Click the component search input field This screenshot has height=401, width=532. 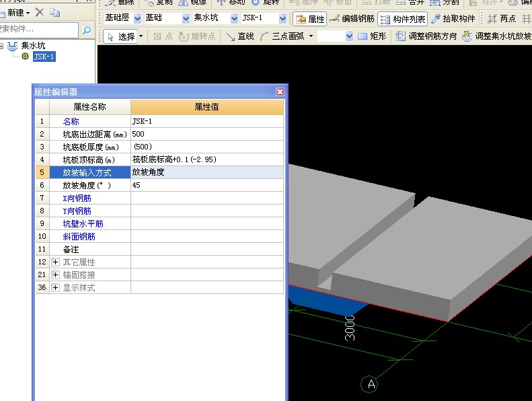click(x=39, y=30)
